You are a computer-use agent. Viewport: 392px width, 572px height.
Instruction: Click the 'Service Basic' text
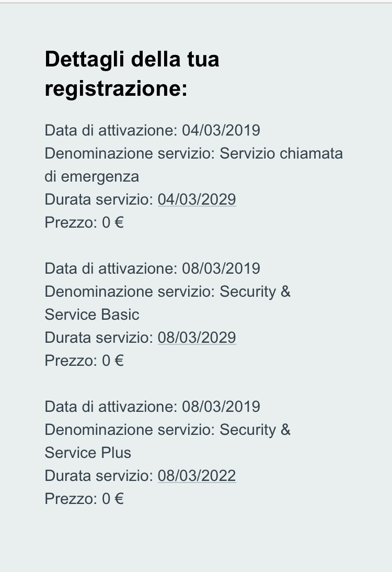coord(92,315)
